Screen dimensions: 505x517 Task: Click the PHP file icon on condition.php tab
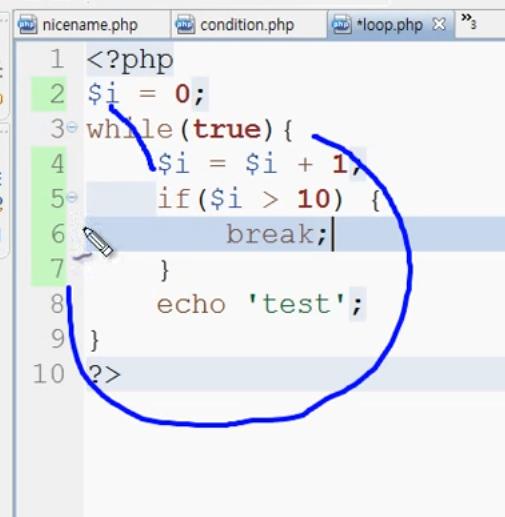[185, 25]
